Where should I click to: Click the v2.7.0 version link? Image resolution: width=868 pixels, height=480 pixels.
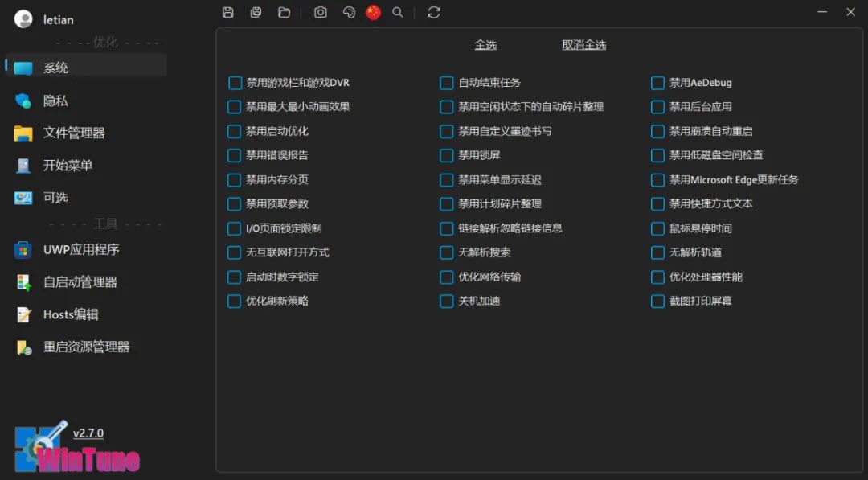[88, 433]
